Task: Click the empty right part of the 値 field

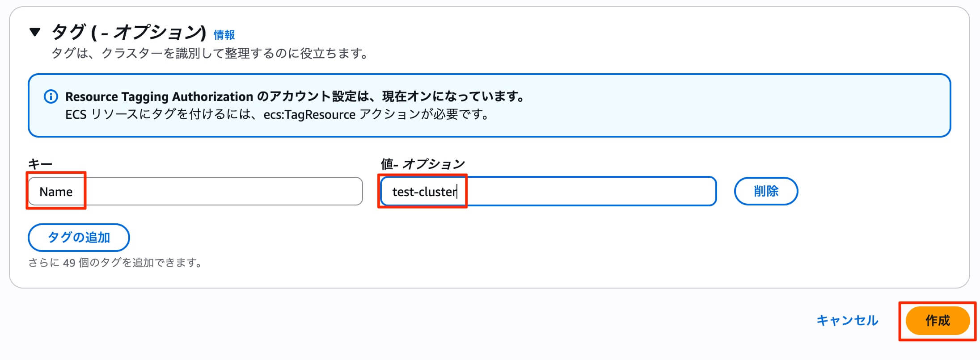Action: pyautogui.click(x=626, y=192)
